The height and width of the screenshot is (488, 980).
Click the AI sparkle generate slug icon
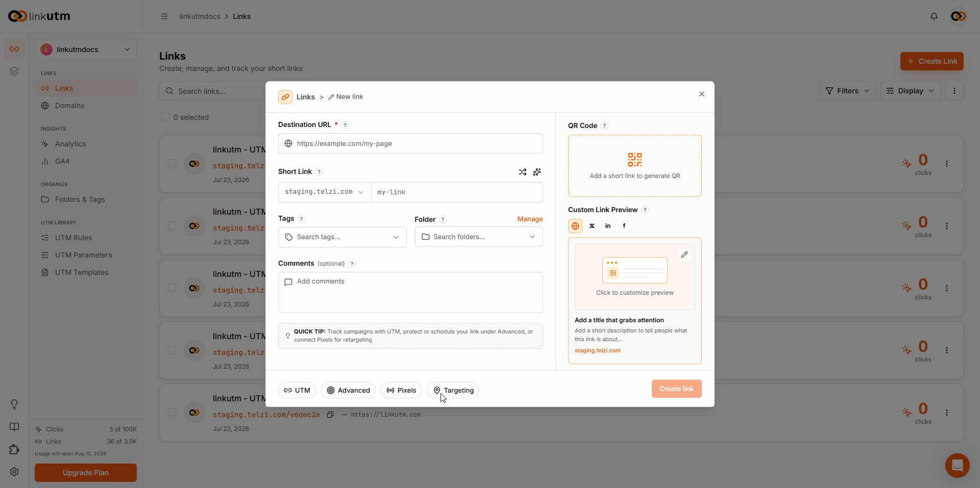[537, 172]
